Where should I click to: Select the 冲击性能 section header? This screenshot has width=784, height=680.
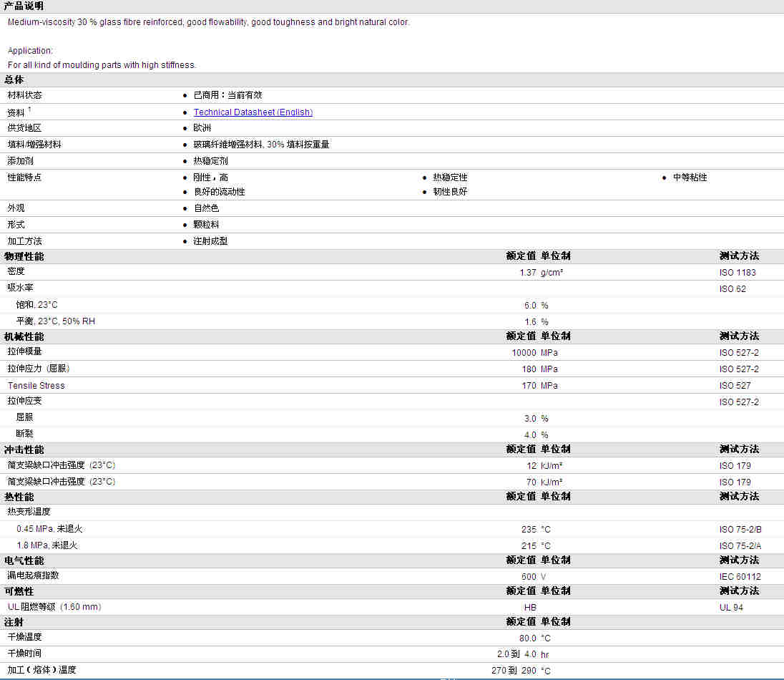(24, 450)
